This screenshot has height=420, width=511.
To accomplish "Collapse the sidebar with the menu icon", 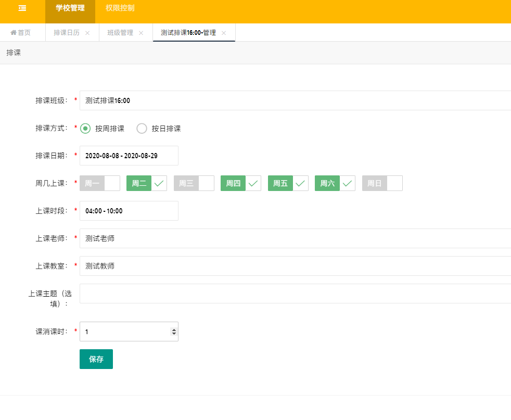I will tap(22, 8).
